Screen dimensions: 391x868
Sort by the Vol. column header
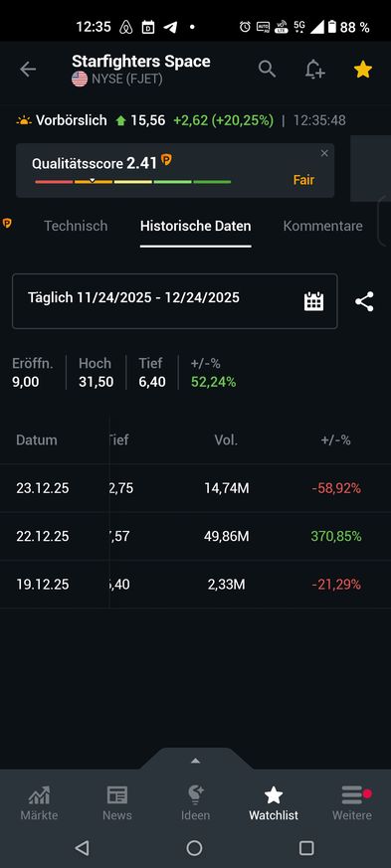coord(226,440)
